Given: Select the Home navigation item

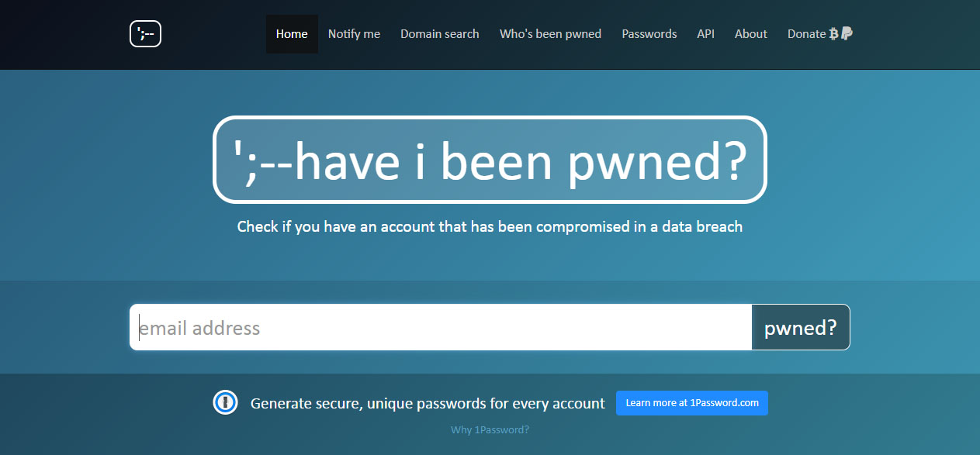Looking at the screenshot, I should coord(292,34).
